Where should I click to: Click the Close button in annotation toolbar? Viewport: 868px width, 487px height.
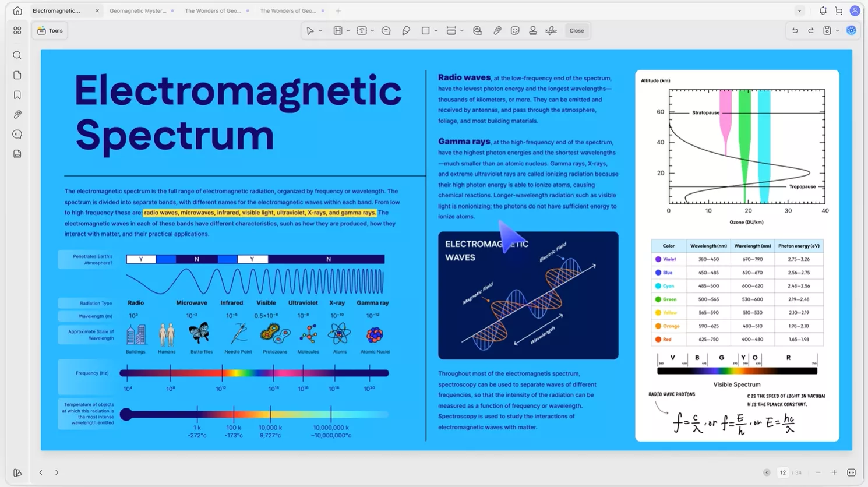576,31
